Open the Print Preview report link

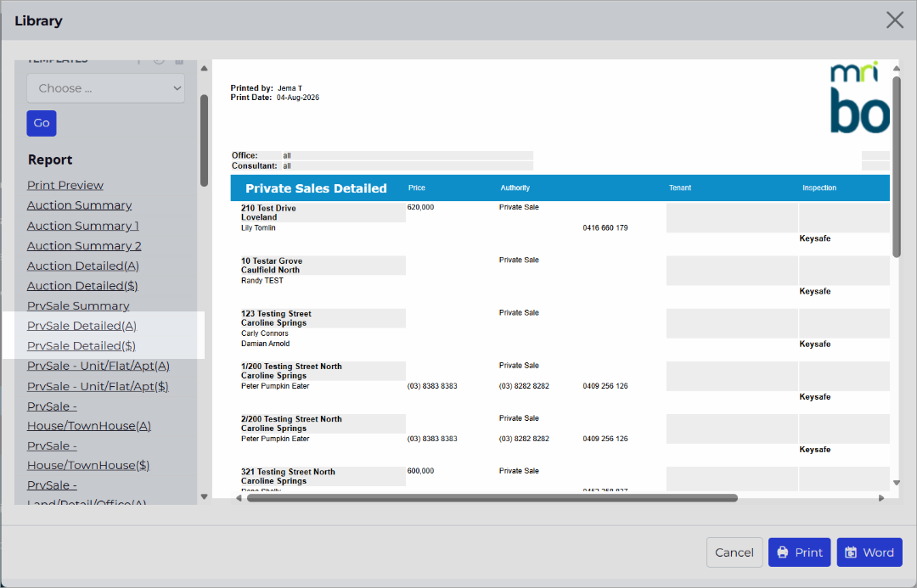pyautogui.click(x=65, y=185)
